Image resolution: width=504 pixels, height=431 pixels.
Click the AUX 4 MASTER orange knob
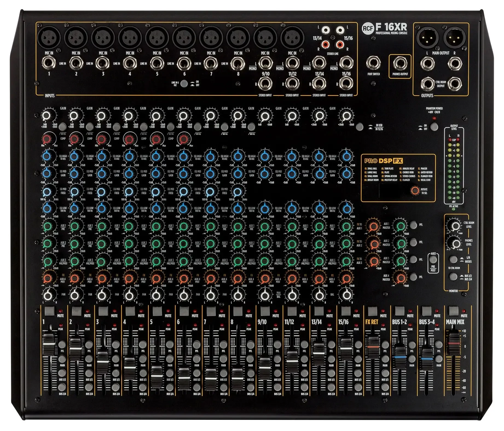[x=400, y=278]
